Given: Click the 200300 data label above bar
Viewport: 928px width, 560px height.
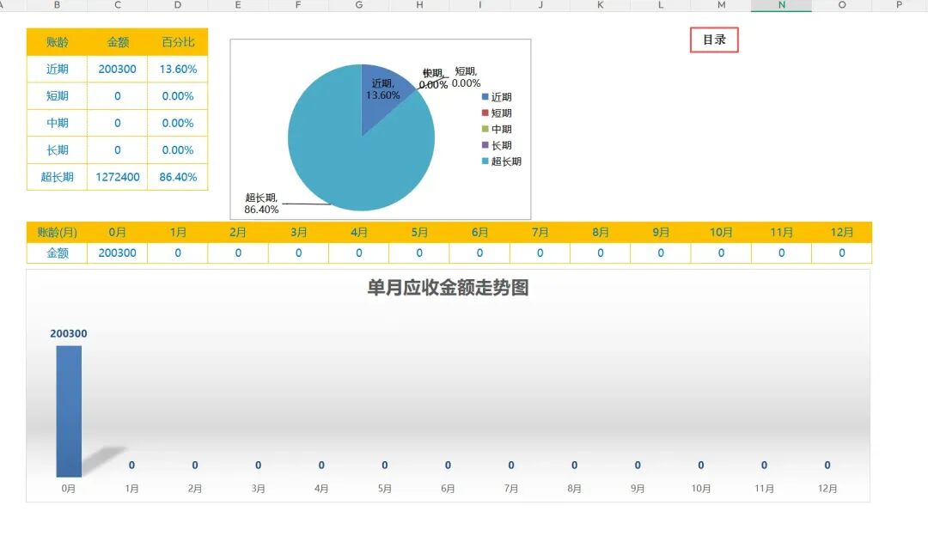Looking at the screenshot, I should (69, 334).
